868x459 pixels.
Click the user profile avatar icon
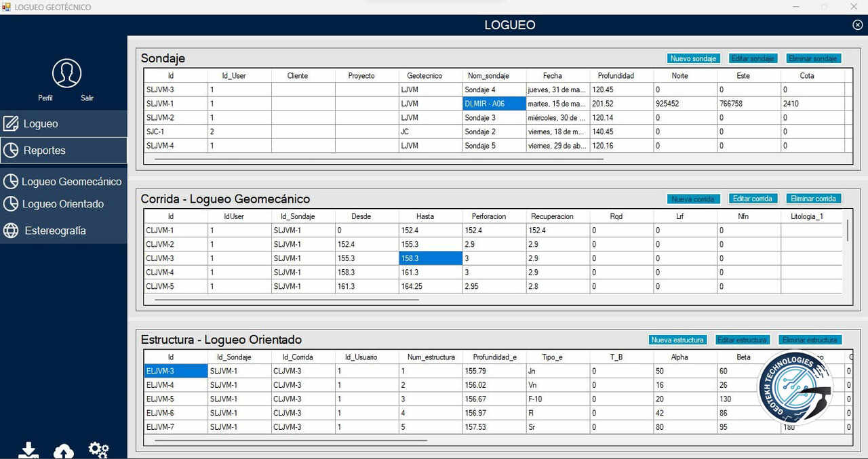click(66, 73)
